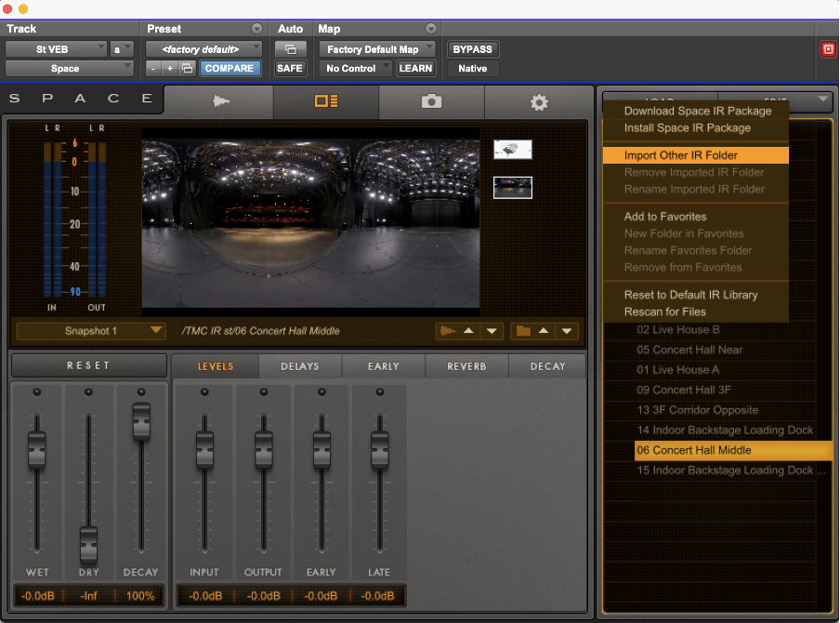Image resolution: width=840 pixels, height=623 pixels.
Task: Click the DECAY 100% value field
Action: [x=139, y=596]
